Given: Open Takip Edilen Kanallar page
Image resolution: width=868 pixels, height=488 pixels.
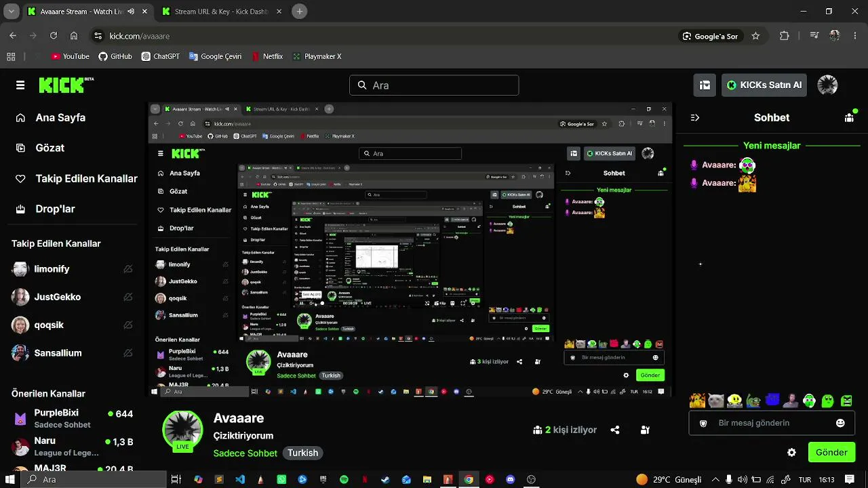Looking at the screenshot, I should (76, 179).
